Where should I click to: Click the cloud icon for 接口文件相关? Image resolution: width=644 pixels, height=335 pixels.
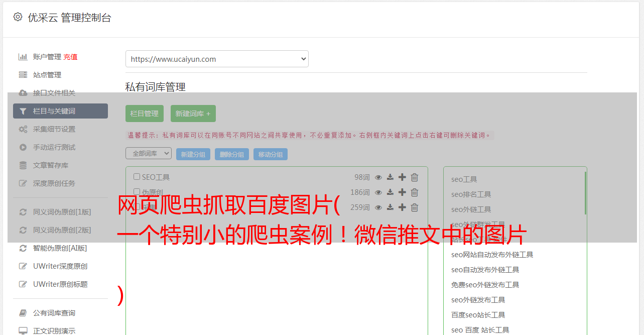click(x=23, y=93)
